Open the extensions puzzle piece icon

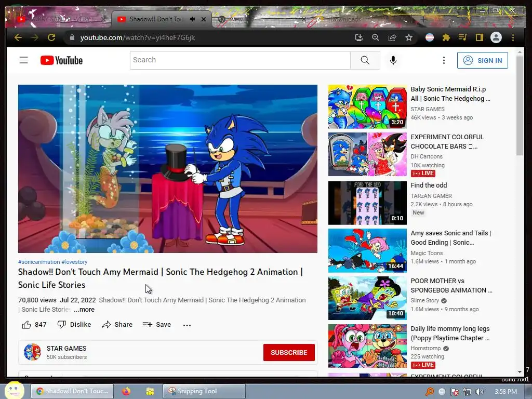[x=446, y=37]
